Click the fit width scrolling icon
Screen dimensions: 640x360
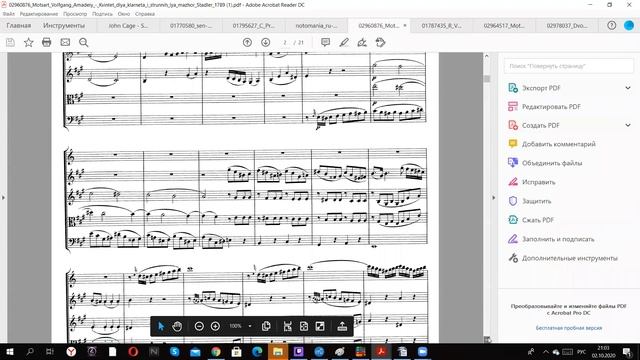point(288,326)
